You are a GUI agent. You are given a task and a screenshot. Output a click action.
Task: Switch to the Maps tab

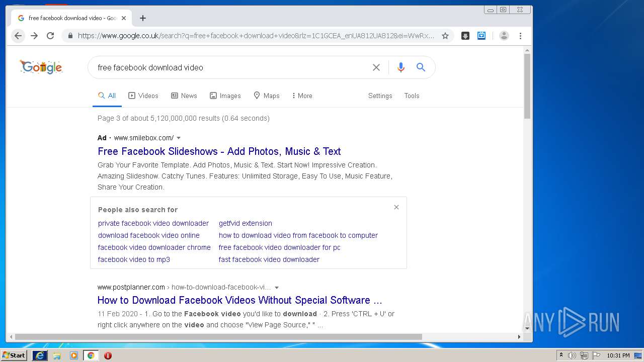(267, 96)
